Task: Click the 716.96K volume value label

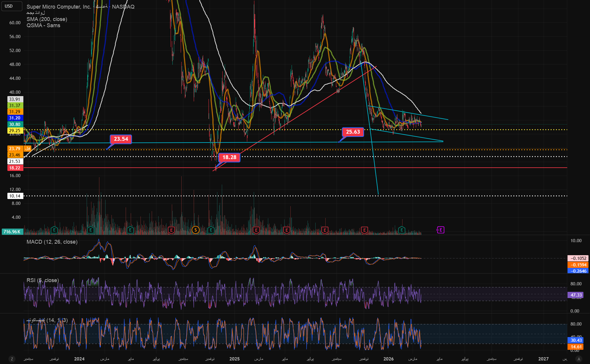Action: 12,232
